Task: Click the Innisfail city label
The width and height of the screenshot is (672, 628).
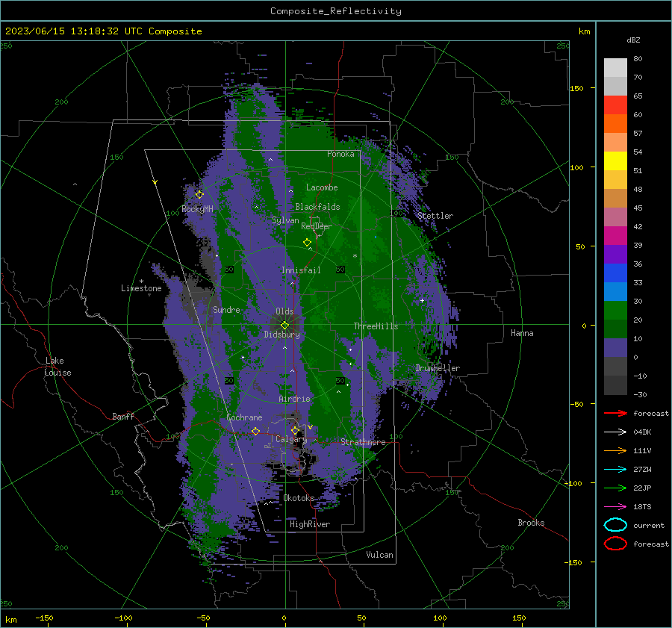Action: coord(301,270)
